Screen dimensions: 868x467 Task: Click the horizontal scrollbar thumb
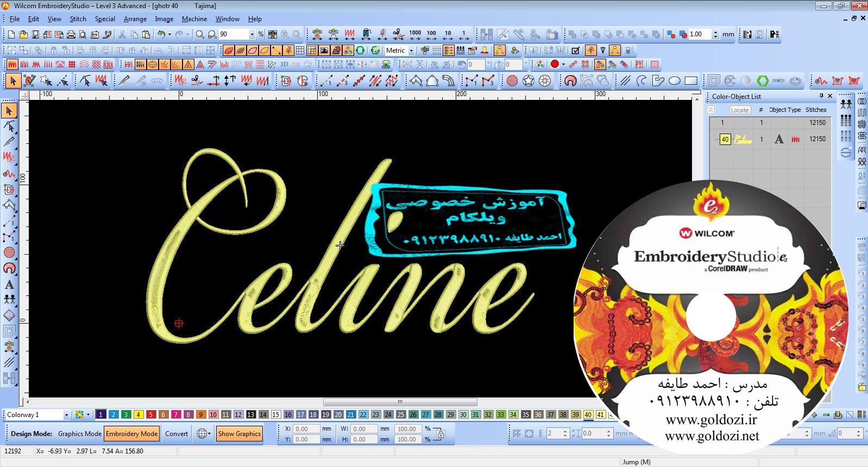(x=400, y=402)
